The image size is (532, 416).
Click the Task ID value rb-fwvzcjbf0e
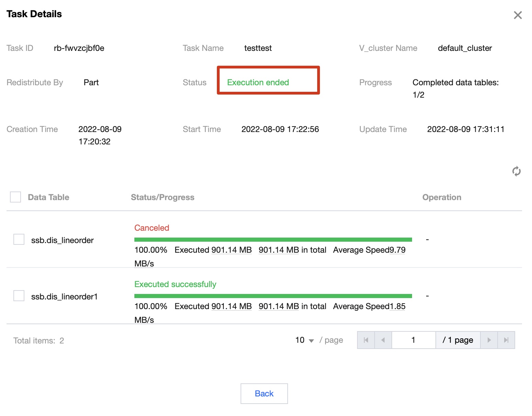[79, 48]
